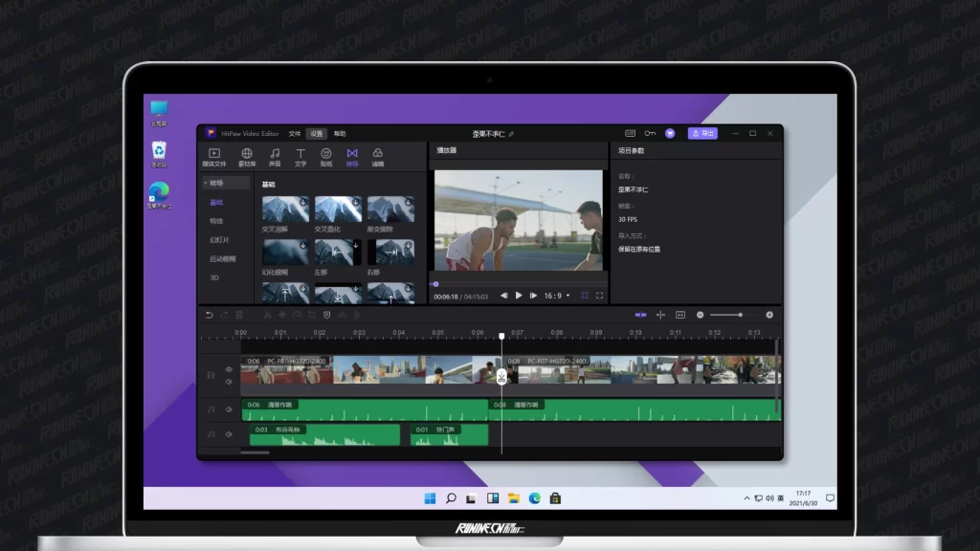980x551 pixels.
Task: Open the 文字 text tool panel
Action: point(301,156)
